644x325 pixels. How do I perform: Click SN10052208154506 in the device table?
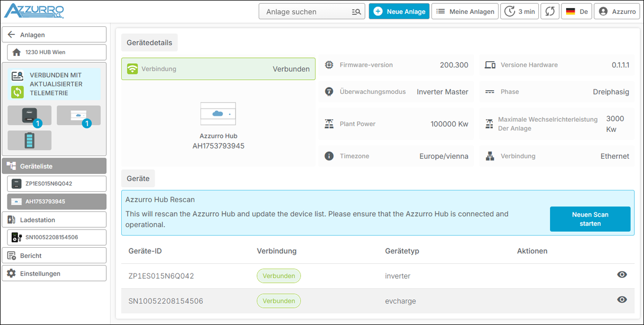pyautogui.click(x=166, y=301)
